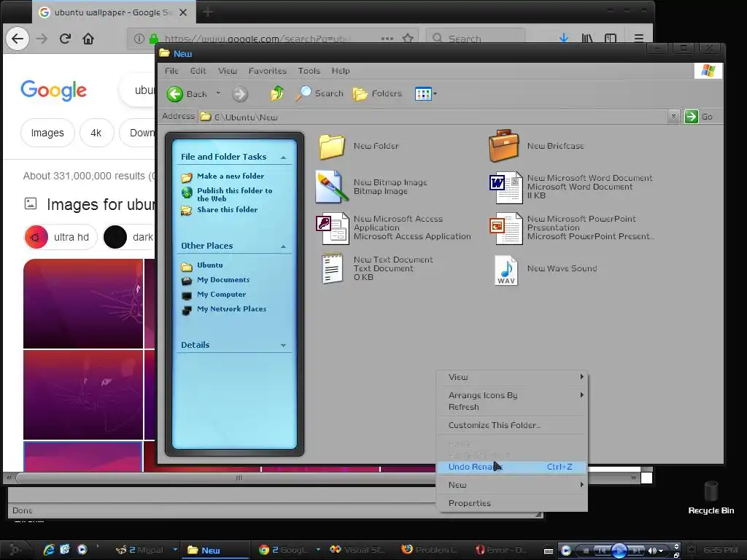Select the New Briefcase icon

point(503,146)
